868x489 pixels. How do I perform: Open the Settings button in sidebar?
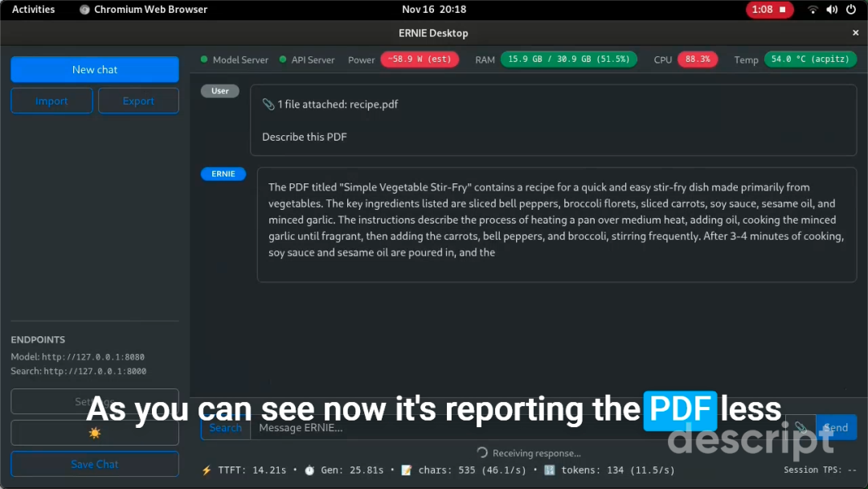pyautogui.click(x=95, y=401)
